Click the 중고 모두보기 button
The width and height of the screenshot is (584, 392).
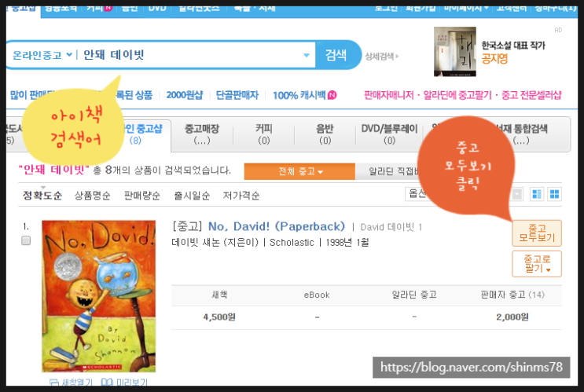coord(537,233)
